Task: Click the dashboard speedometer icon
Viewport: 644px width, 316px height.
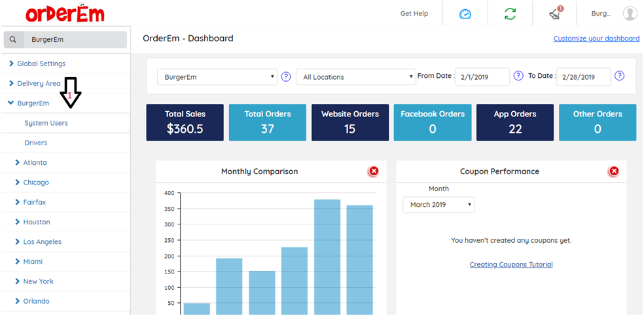Action: tap(465, 14)
